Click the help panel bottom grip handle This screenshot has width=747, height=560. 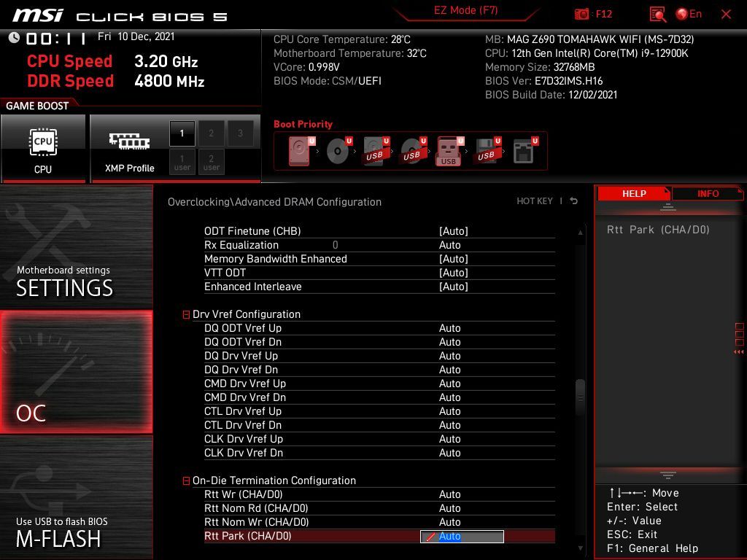[x=668, y=475]
